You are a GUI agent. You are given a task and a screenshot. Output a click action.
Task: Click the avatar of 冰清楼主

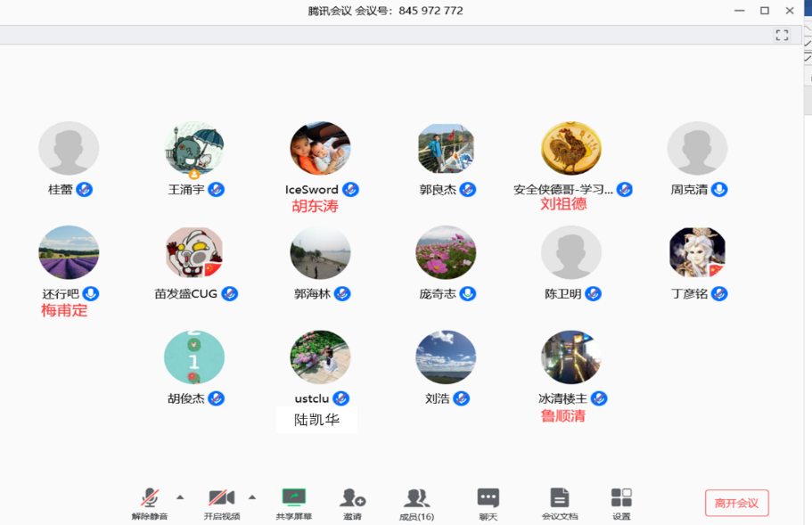571,357
